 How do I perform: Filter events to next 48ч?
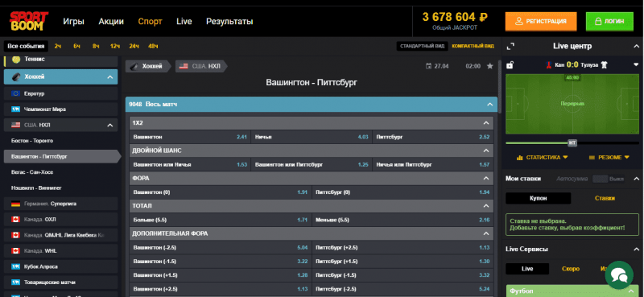coord(153,46)
